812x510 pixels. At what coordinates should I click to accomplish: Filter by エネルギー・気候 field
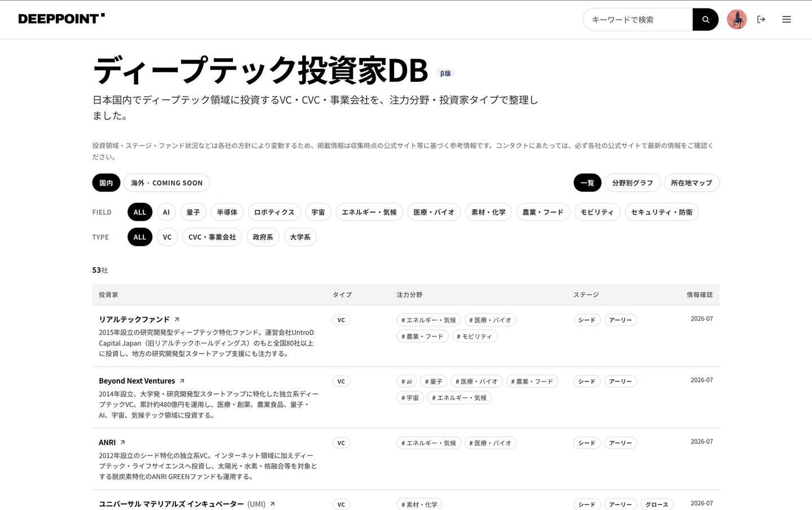[369, 212]
